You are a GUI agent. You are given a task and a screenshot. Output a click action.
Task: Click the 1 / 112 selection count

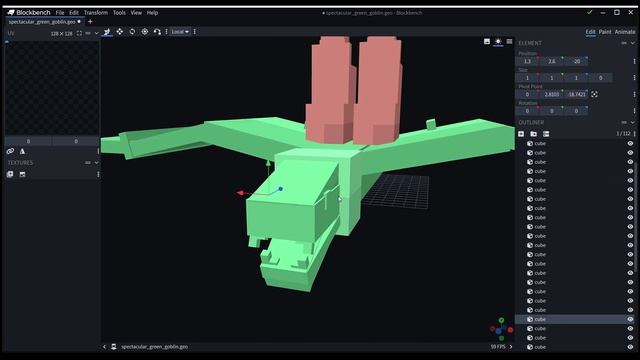(x=623, y=134)
